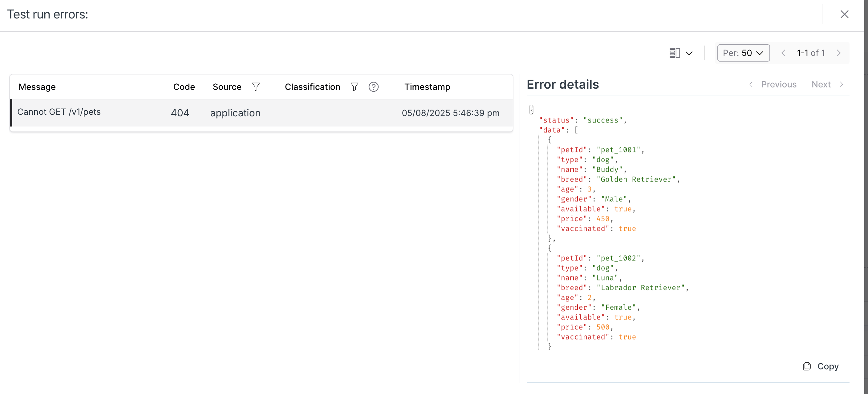Click the "pet_1002" petId value
Viewport: 868px width, 394px height.
click(618, 258)
